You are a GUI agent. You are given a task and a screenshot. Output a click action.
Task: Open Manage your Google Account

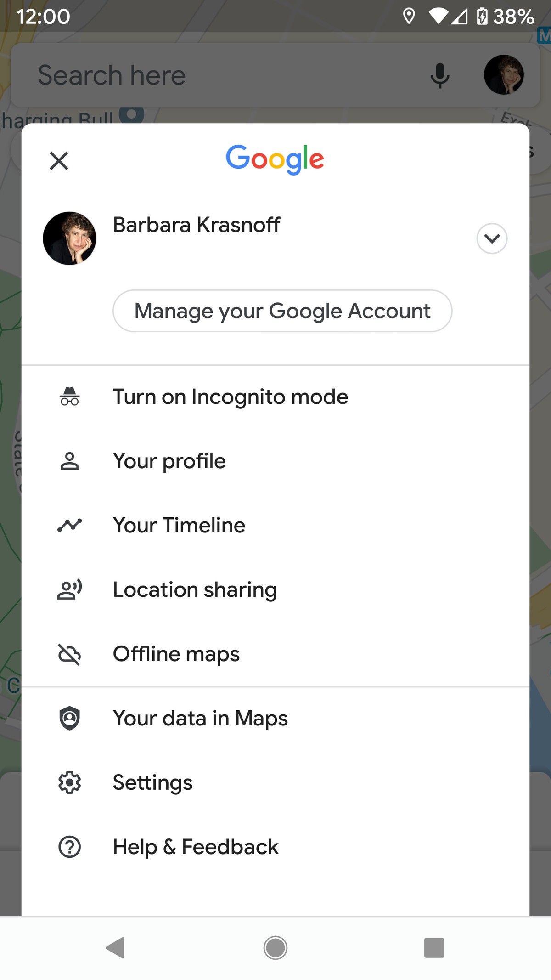point(282,311)
